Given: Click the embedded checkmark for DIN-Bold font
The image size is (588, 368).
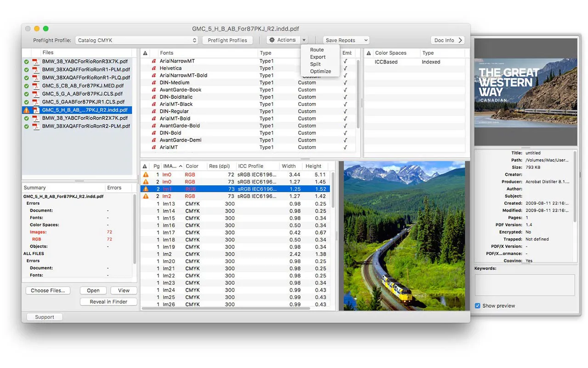Looking at the screenshot, I should click(x=345, y=133).
